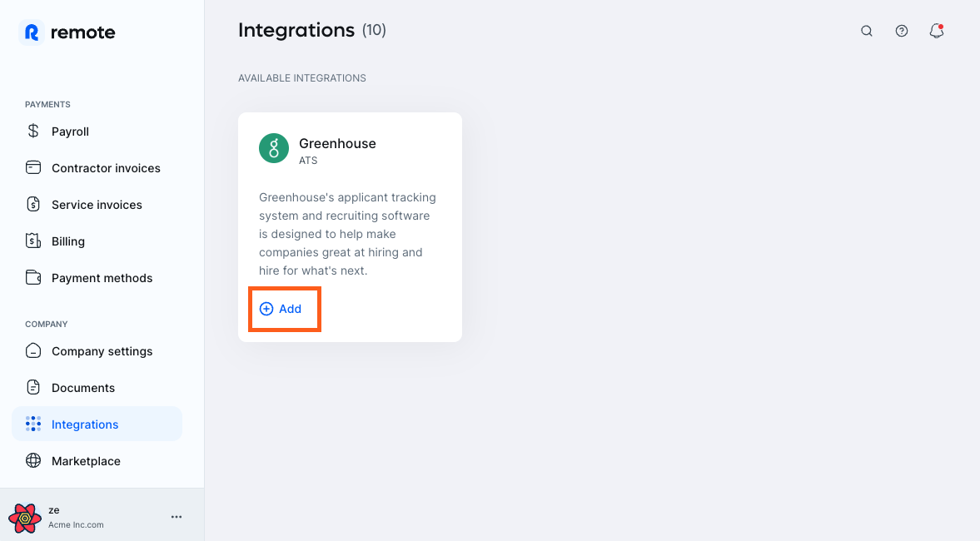Open the notifications bell icon
Viewport: 980px width, 541px height.
936,31
